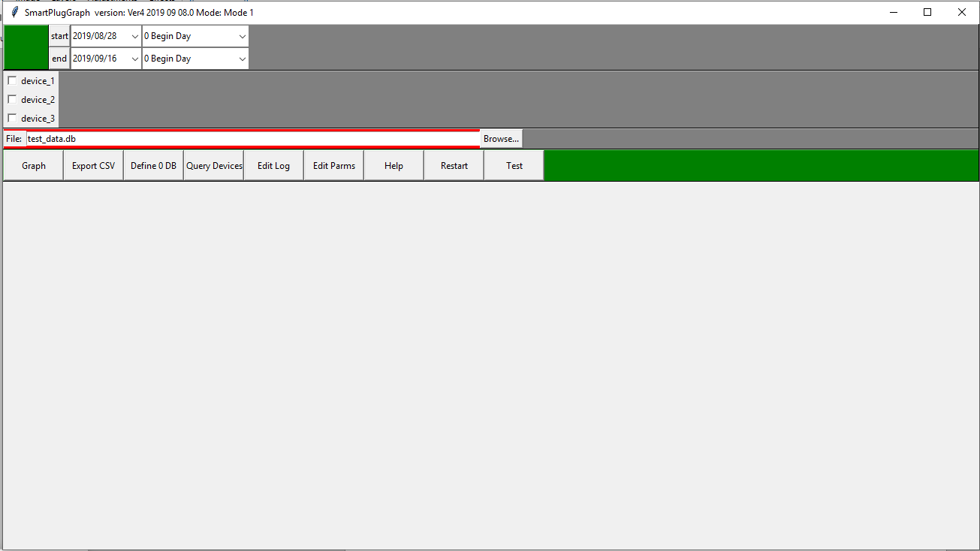Viewport: 980px width, 551px height.
Task: Click the Define 0 DB button
Action: (x=153, y=166)
